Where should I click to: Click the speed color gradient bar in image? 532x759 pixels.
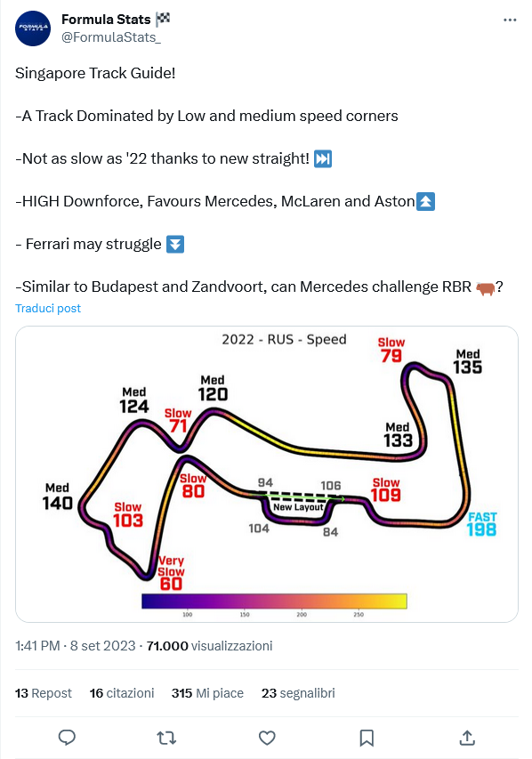coord(274,601)
